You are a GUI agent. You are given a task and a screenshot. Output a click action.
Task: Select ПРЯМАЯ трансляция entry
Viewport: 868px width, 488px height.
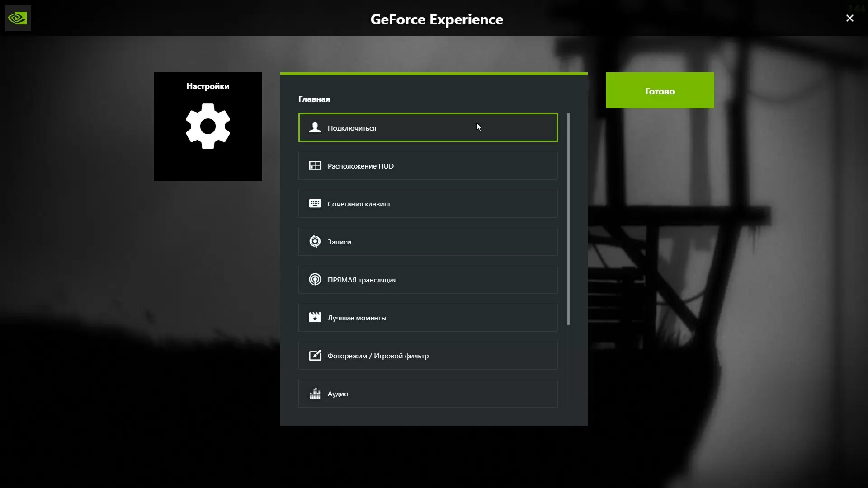(428, 280)
